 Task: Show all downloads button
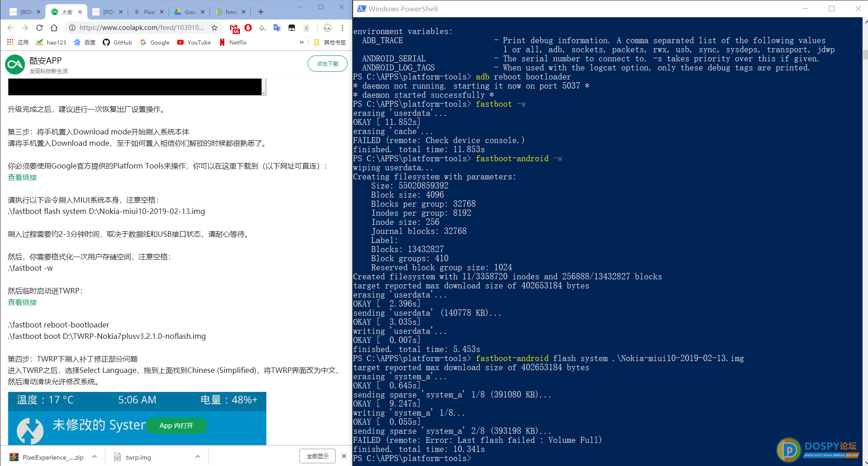318,456
